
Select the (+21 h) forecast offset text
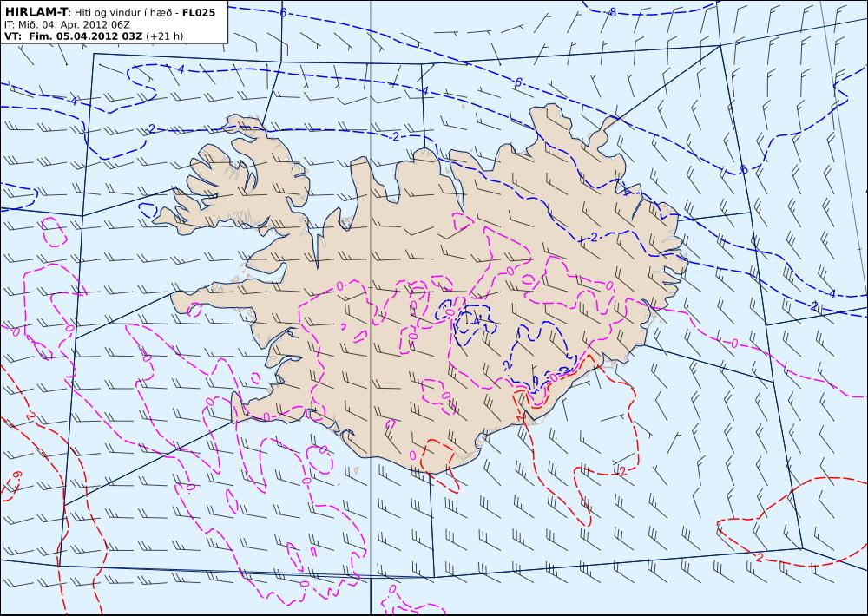(164, 36)
